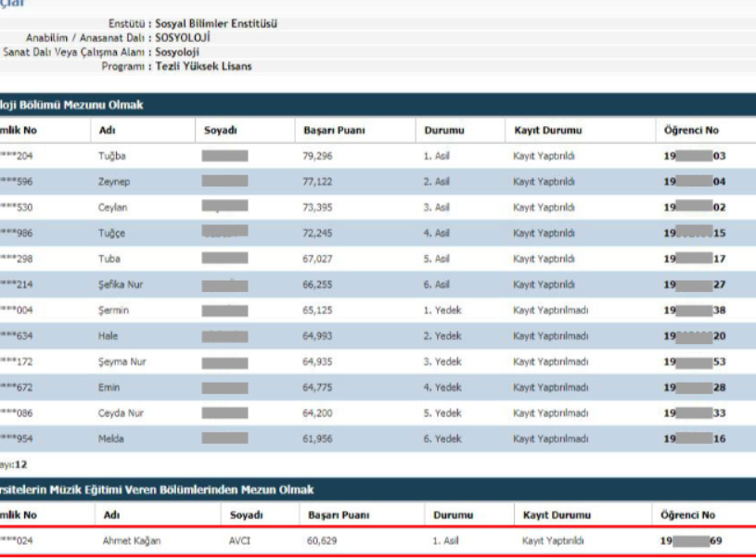This screenshot has width=756, height=558.
Task: Select the Tuğçe name cell
Action: (x=112, y=234)
